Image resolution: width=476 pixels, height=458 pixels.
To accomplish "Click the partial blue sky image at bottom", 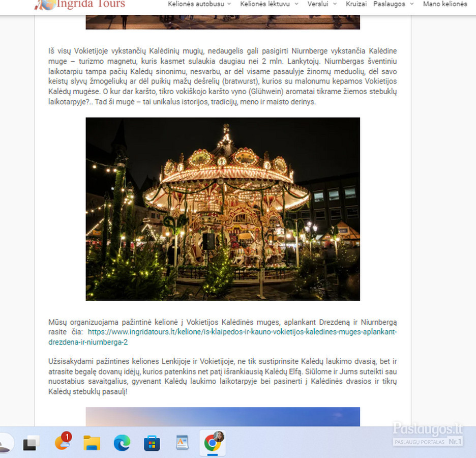I will click(223, 417).
